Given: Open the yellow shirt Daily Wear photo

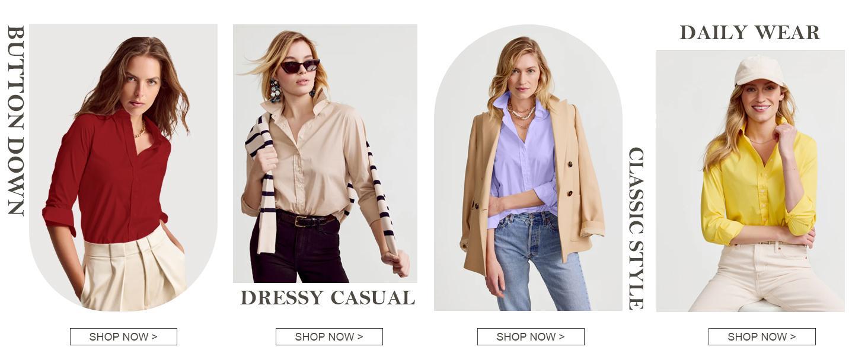Looking at the screenshot, I should (750, 181).
